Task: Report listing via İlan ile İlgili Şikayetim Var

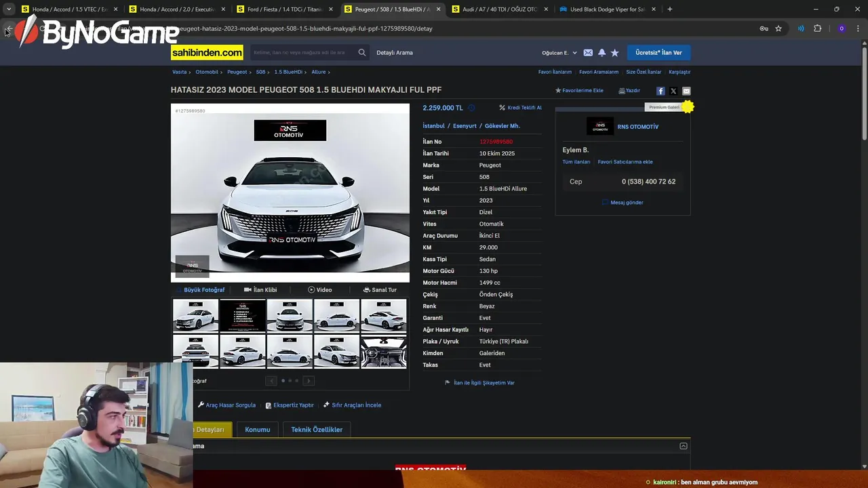Action: coord(479,383)
